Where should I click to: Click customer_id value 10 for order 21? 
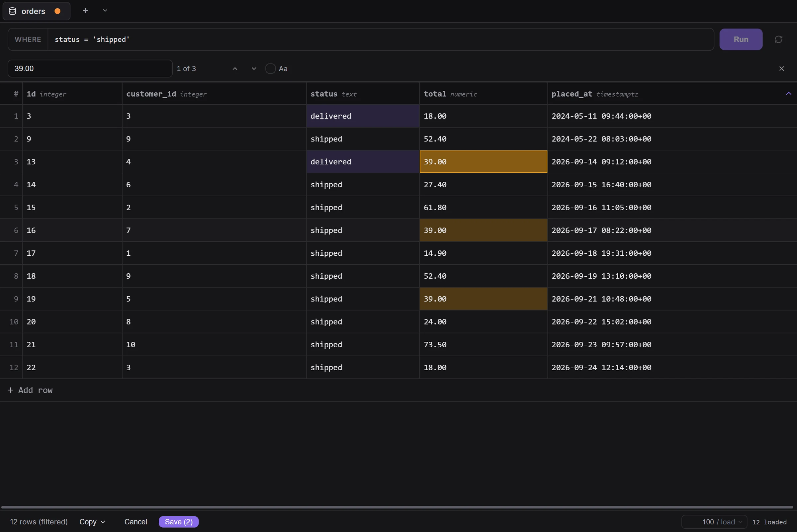pyautogui.click(x=214, y=345)
